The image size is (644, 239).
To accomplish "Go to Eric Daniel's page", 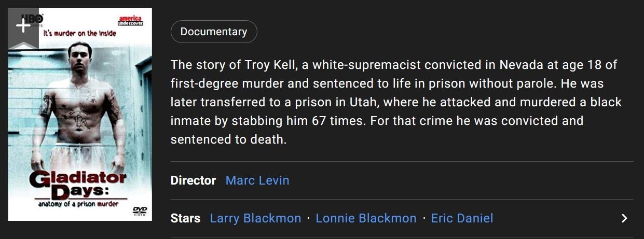I will click(x=462, y=218).
